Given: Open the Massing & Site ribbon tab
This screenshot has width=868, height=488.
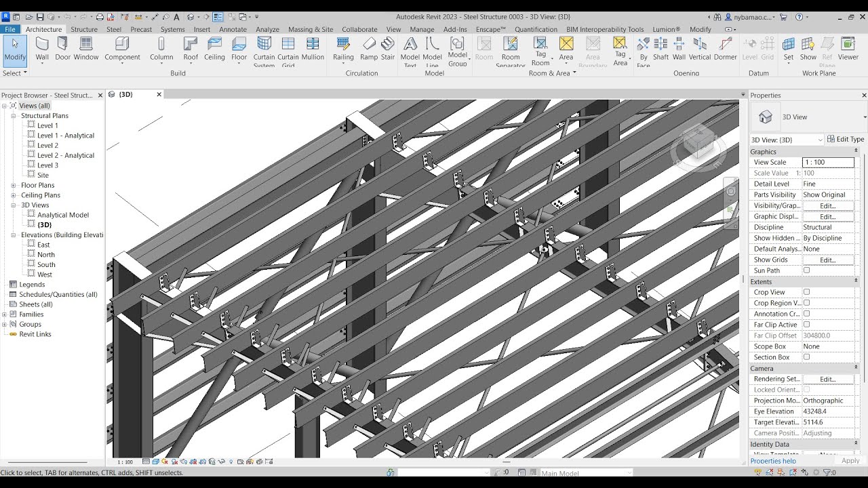Looking at the screenshot, I should click(x=311, y=29).
